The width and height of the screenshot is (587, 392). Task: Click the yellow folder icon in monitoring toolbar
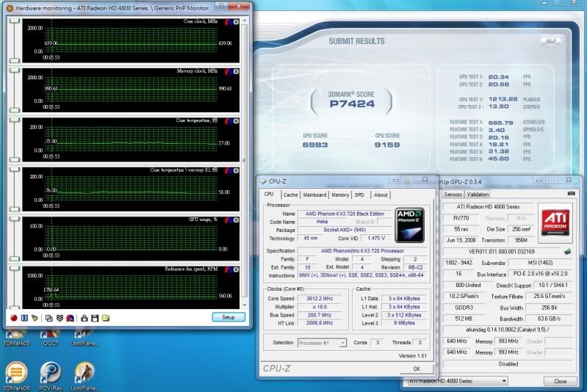pos(105,318)
